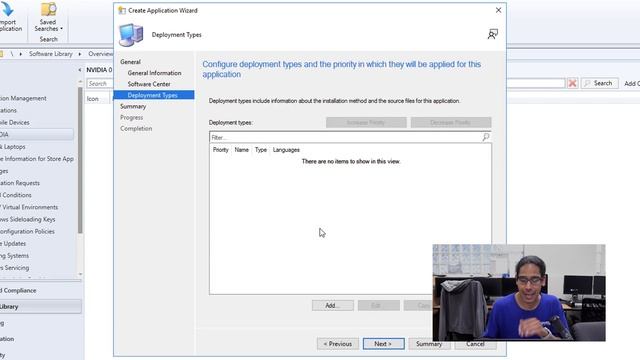
Task: Click the Icon column header in console list
Action: [x=93, y=99]
